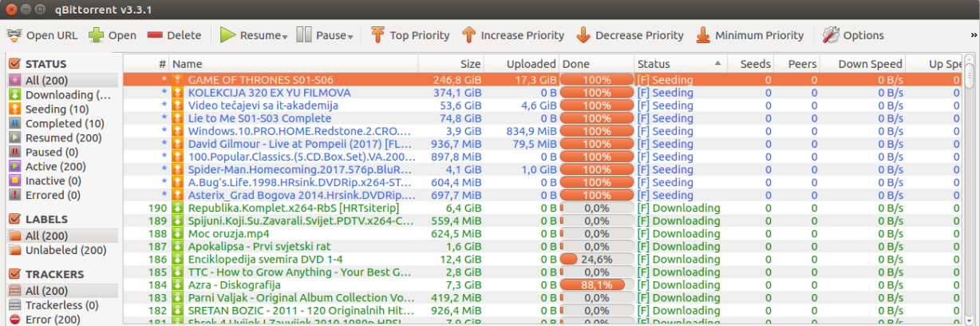Sort by the Done column header
The height and width of the screenshot is (326, 980).
coord(596,64)
